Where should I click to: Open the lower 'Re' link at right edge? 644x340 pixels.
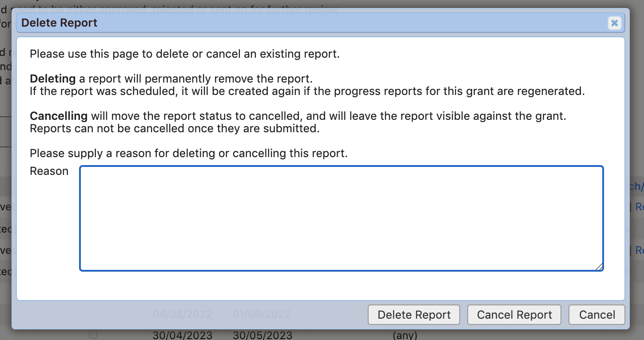click(x=640, y=250)
